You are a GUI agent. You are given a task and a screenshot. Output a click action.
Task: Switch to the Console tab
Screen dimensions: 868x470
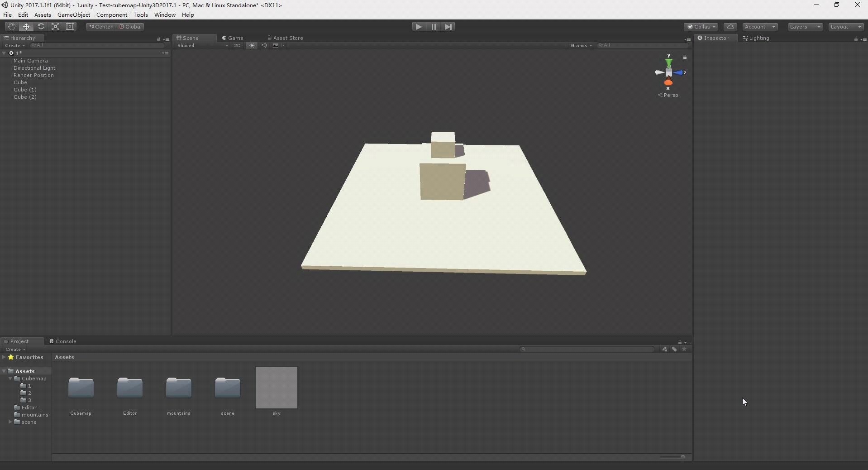65,341
